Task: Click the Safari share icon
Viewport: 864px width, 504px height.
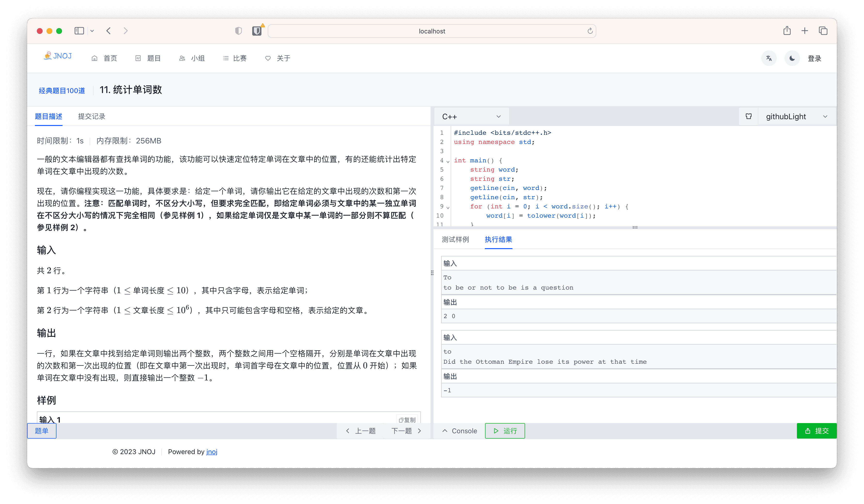Action: point(787,31)
